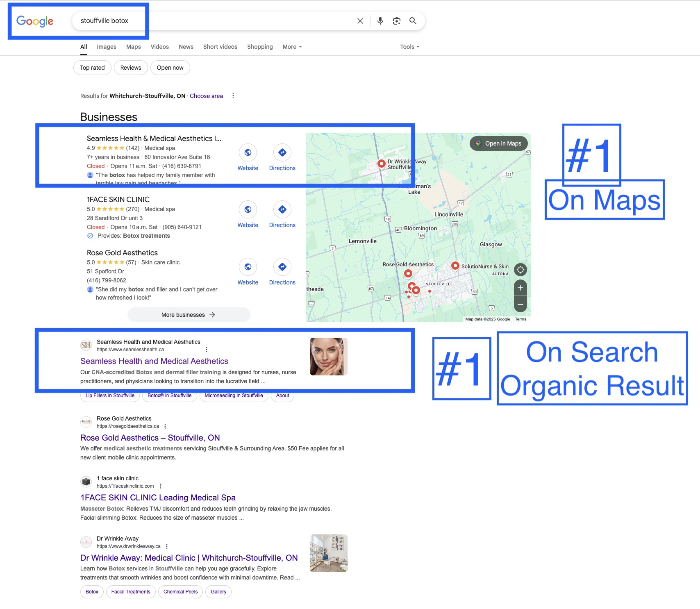Click the SolutioNurse & Skin map pin
The width and height of the screenshot is (700, 609).
[455, 266]
